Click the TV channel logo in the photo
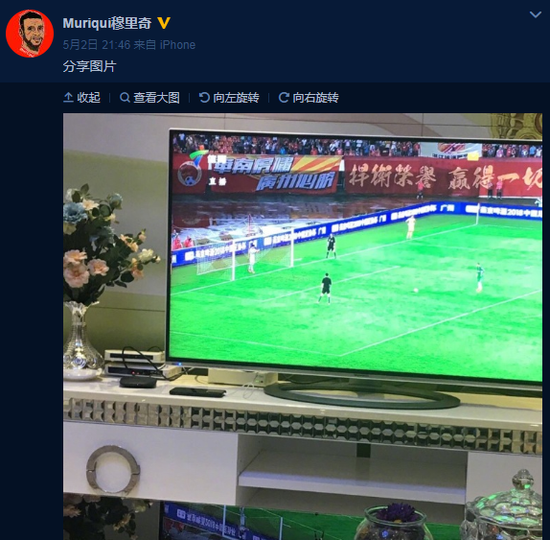The height and width of the screenshot is (540, 550). [x=192, y=169]
